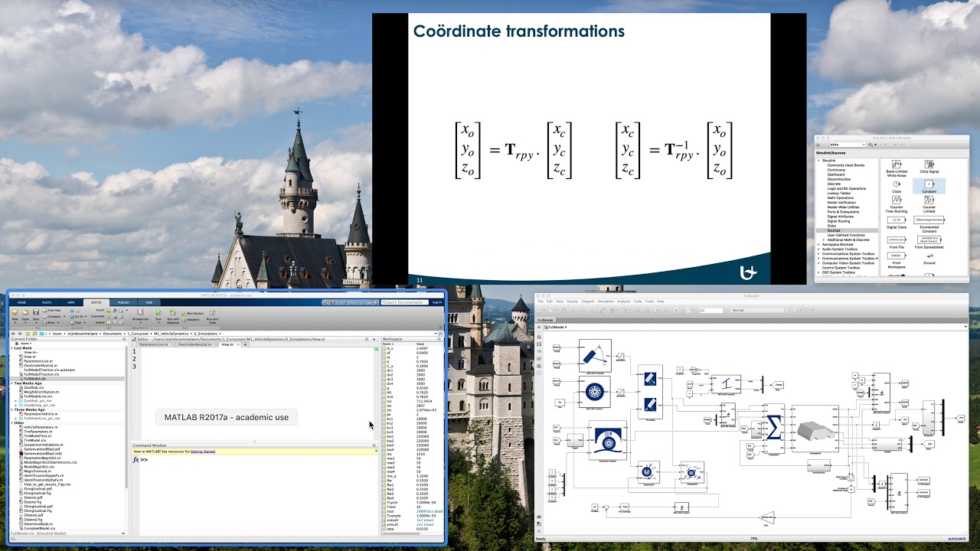Add a new editor tab with plus button
This screenshot has height=551, width=980.
(245, 344)
